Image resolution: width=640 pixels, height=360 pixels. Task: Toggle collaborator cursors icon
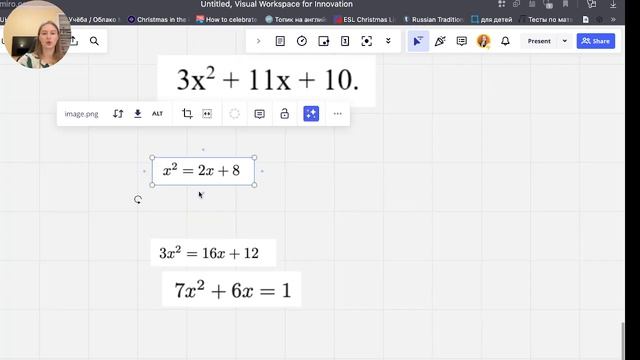click(x=418, y=41)
